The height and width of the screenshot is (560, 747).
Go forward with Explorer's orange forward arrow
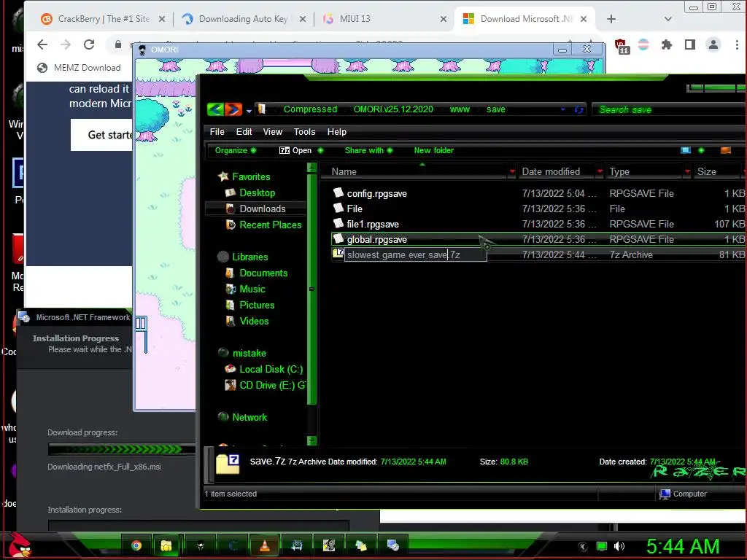(x=233, y=109)
